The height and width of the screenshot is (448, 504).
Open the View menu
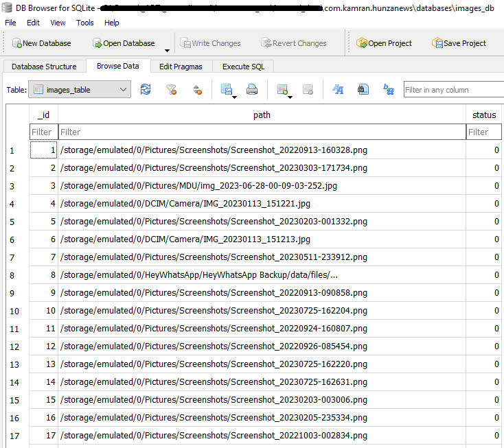(x=58, y=23)
